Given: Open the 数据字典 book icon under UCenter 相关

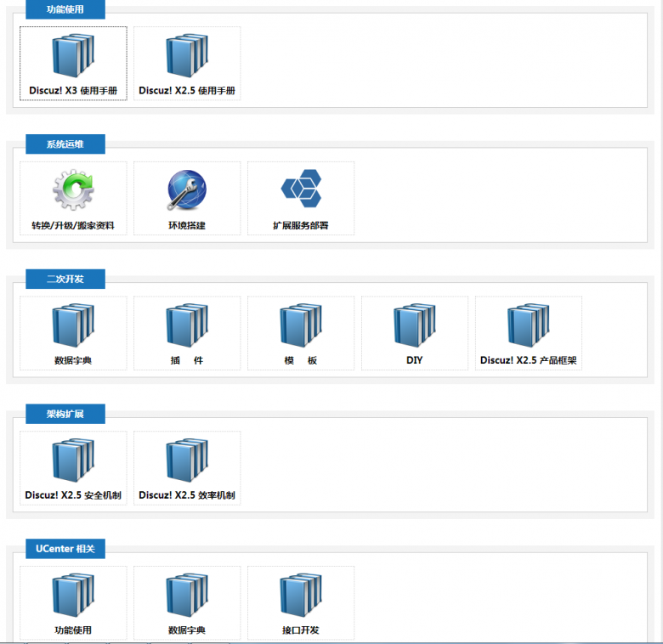Looking at the screenshot, I should point(187,595).
